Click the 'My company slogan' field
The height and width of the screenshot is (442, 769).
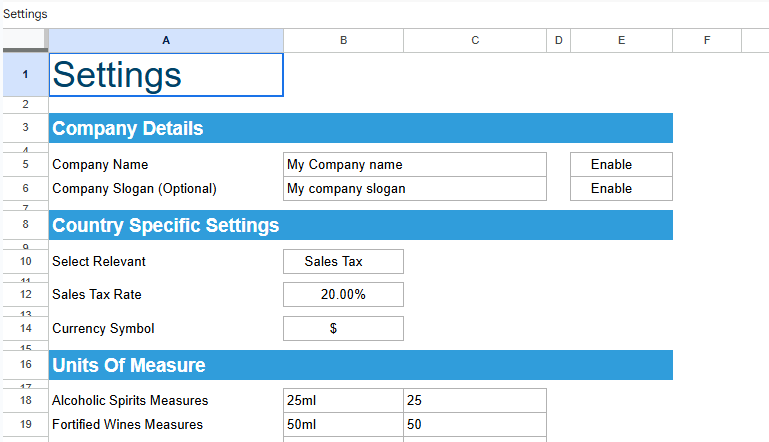tap(415, 189)
